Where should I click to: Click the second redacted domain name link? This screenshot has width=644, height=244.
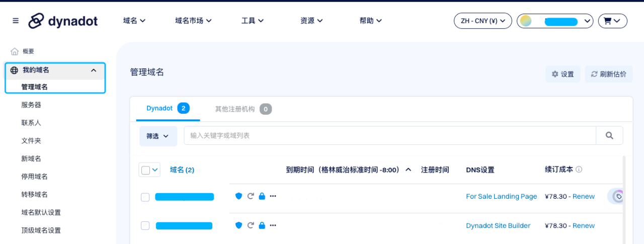[184, 226]
